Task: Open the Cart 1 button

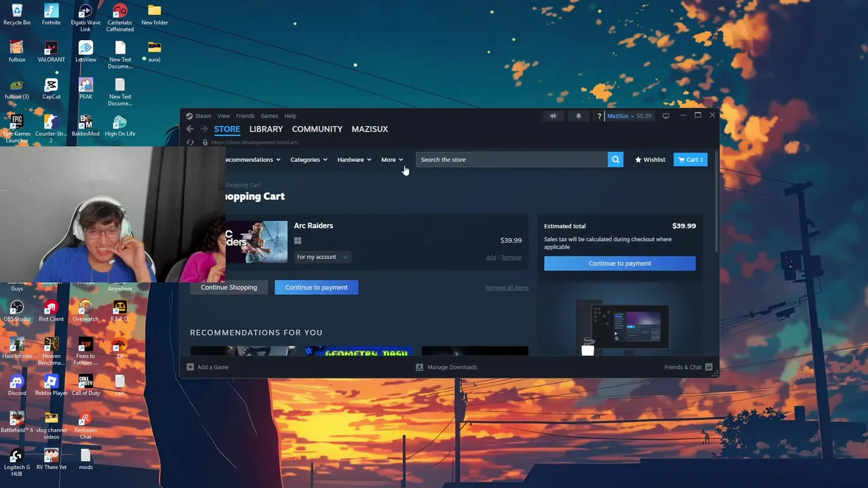Action: click(x=690, y=160)
